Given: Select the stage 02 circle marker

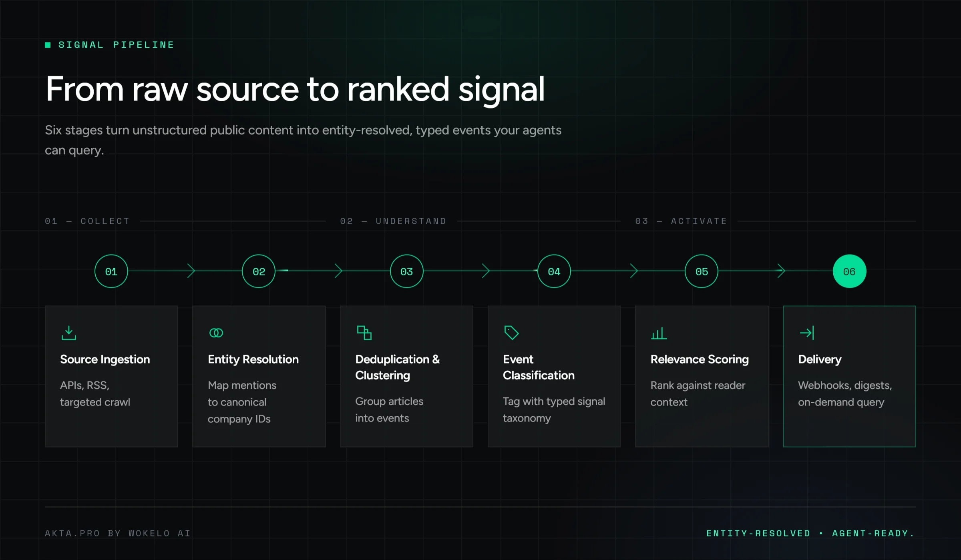Looking at the screenshot, I should (259, 271).
